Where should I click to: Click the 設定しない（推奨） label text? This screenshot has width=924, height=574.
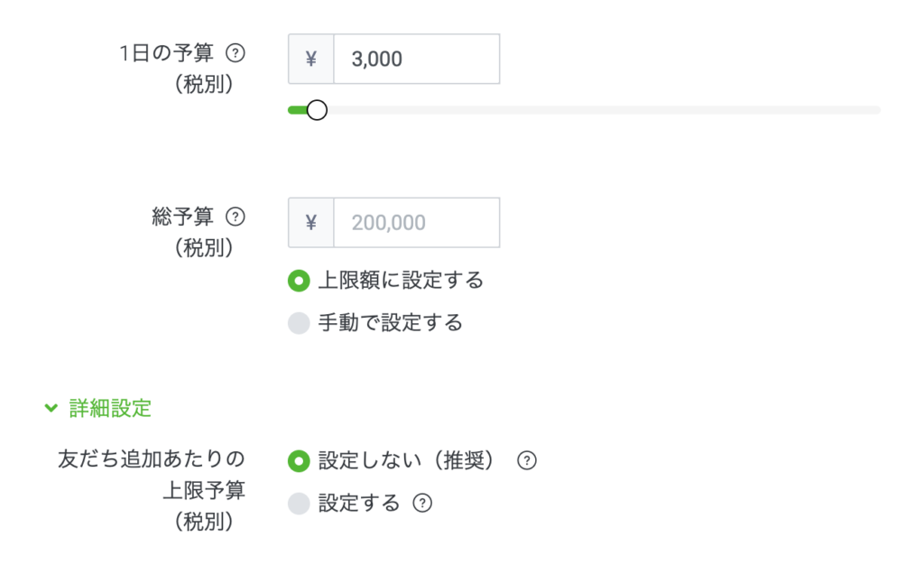(407, 460)
